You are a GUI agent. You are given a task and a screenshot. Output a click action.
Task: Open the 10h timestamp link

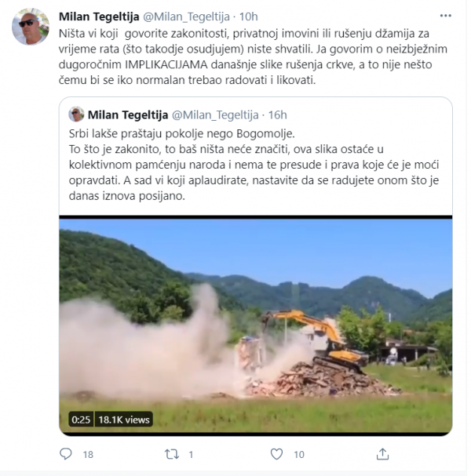click(249, 16)
